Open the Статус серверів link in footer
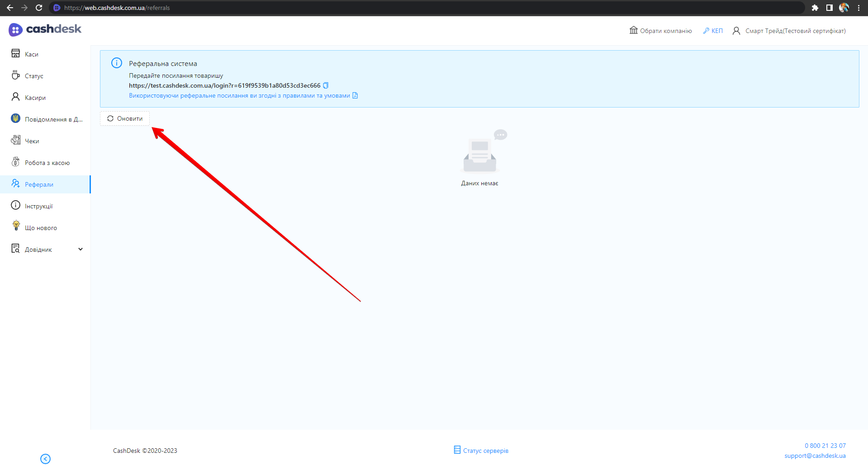 [x=485, y=451]
